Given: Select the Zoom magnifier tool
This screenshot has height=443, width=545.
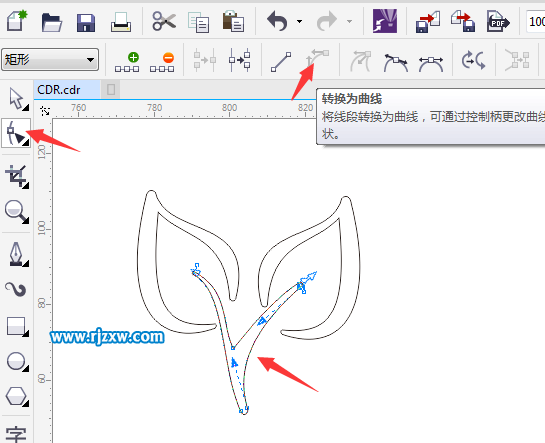Looking at the screenshot, I should pyautogui.click(x=16, y=211).
